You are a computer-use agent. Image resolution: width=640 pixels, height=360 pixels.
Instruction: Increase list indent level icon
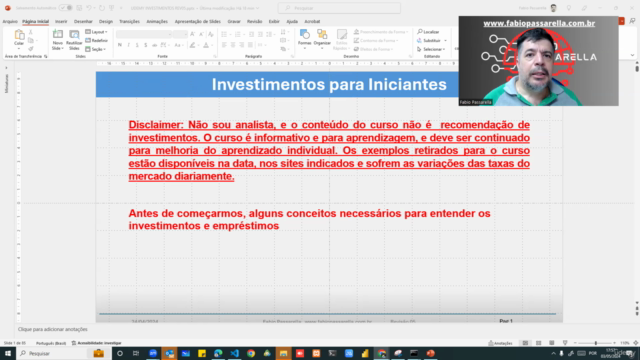(260, 34)
